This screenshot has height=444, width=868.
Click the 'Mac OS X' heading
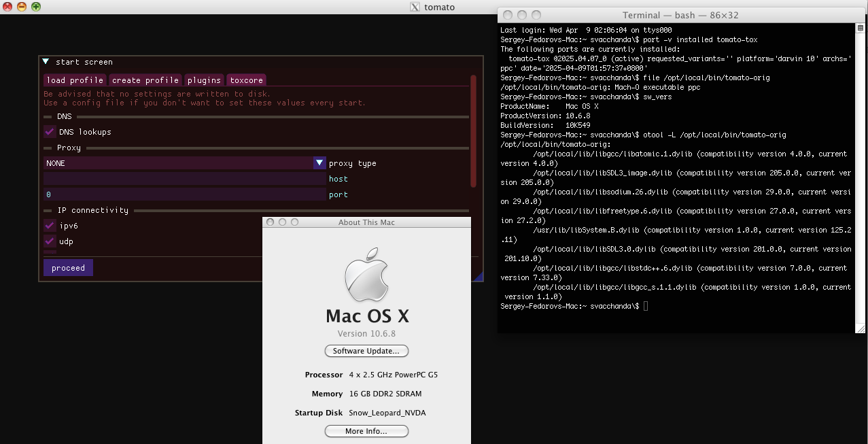click(367, 316)
